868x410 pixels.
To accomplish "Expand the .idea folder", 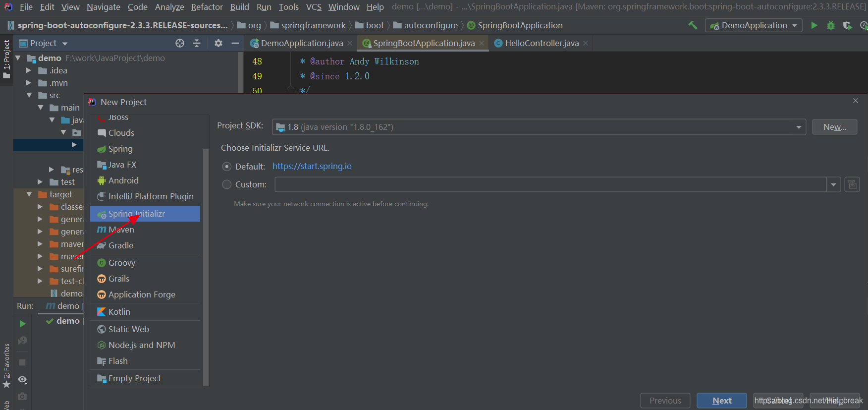I will (x=29, y=70).
